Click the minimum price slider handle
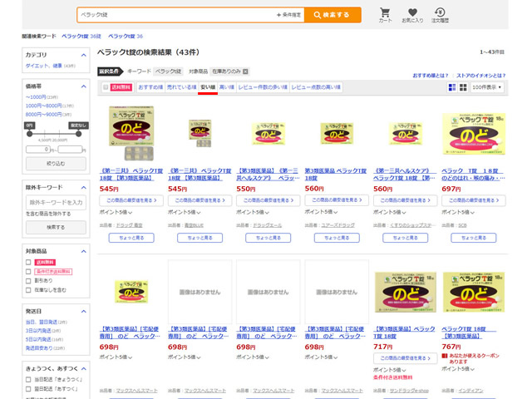Image resolution: width=532 pixels, height=399 pixels. 30,134
